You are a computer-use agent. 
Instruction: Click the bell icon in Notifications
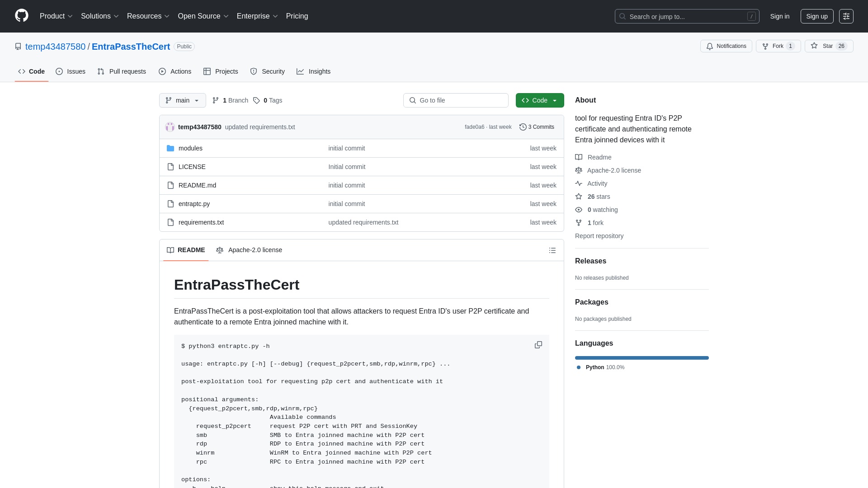(x=710, y=46)
